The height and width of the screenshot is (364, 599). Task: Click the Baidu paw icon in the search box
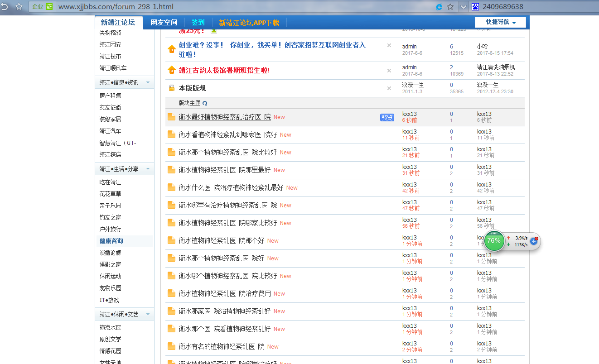click(x=475, y=7)
